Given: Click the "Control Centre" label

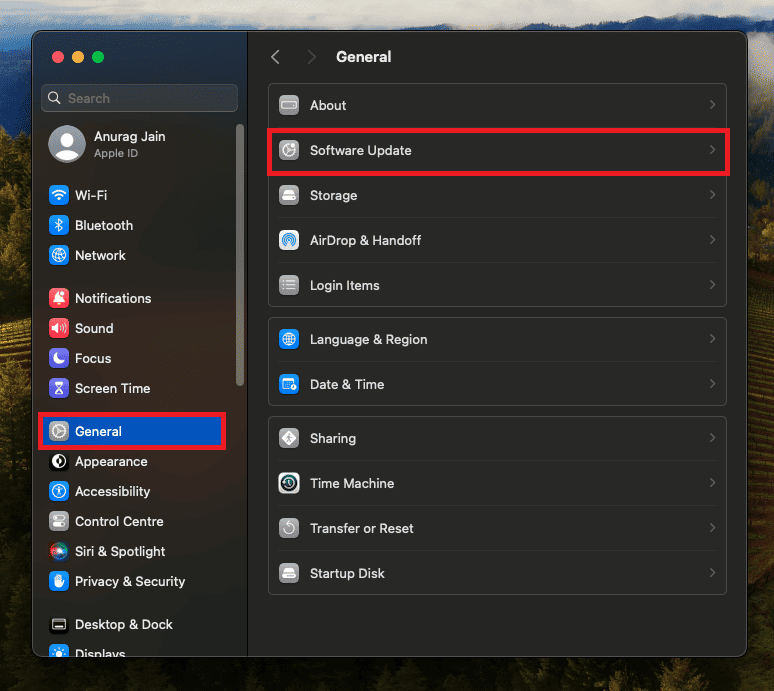Looking at the screenshot, I should tap(119, 522).
